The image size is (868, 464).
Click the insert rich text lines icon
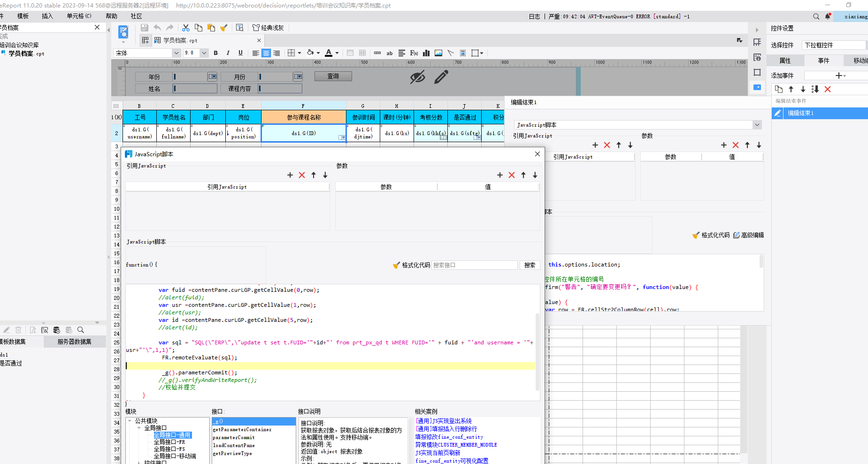point(402,53)
